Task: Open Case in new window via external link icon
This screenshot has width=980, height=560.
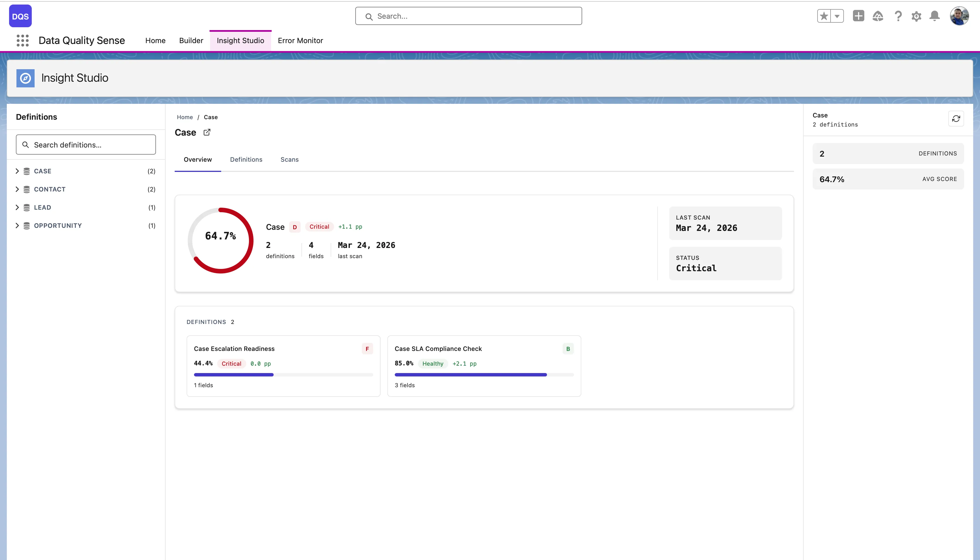Action: coord(206,132)
